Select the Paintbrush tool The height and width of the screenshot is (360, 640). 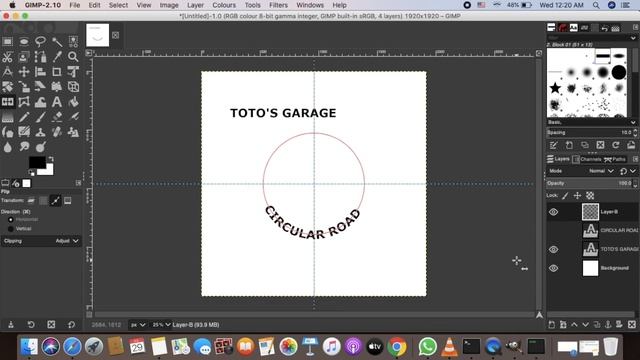[40, 117]
